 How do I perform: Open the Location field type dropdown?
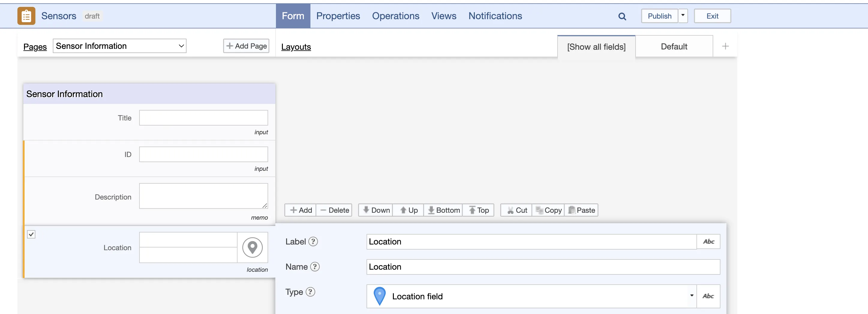click(531, 296)
